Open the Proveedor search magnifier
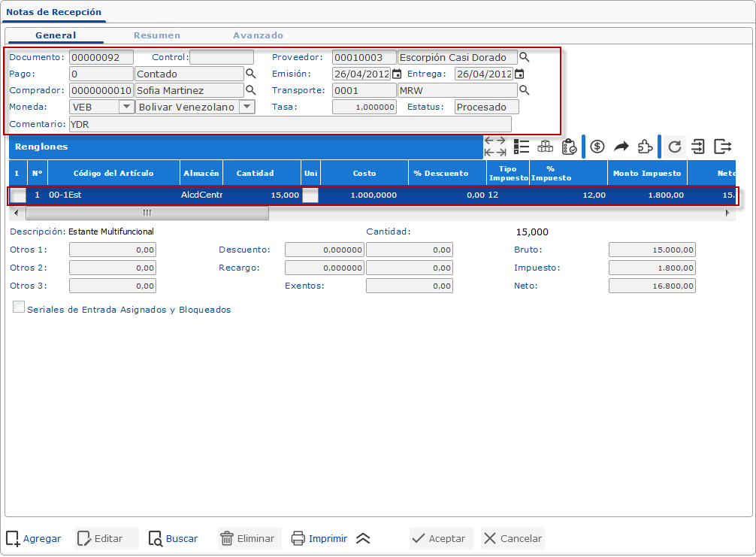Screen dimensions: 756x557 525,57
